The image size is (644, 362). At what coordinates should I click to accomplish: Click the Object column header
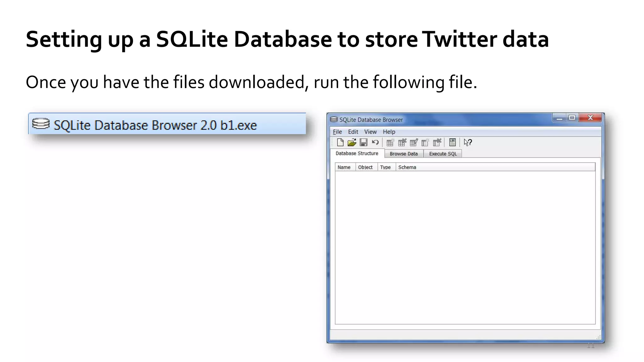point(366,167)
